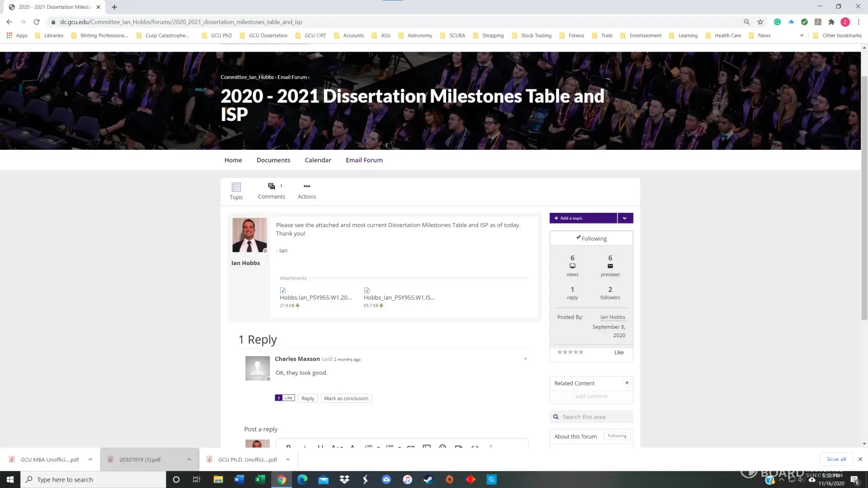Click the Mark as conclusion button
Image resolution: width=868 pixels, height=488 pixels.
tap(346, 399)
